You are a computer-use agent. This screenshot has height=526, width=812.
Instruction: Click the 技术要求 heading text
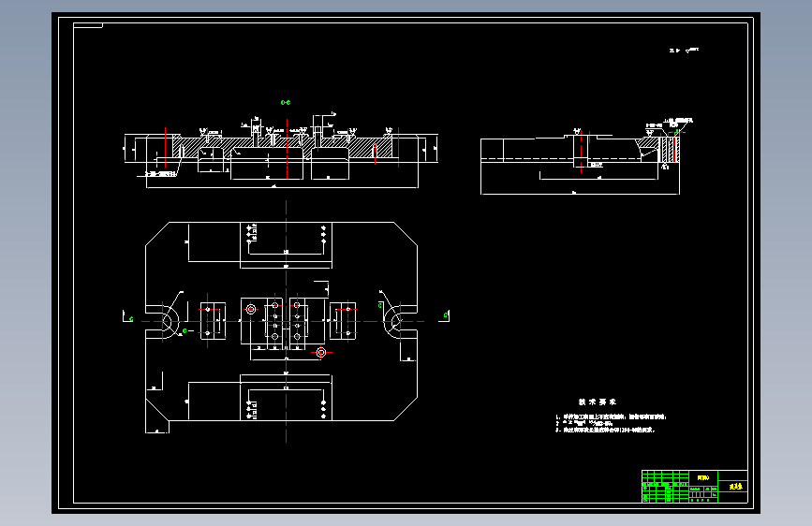click(x=598, y=402)
